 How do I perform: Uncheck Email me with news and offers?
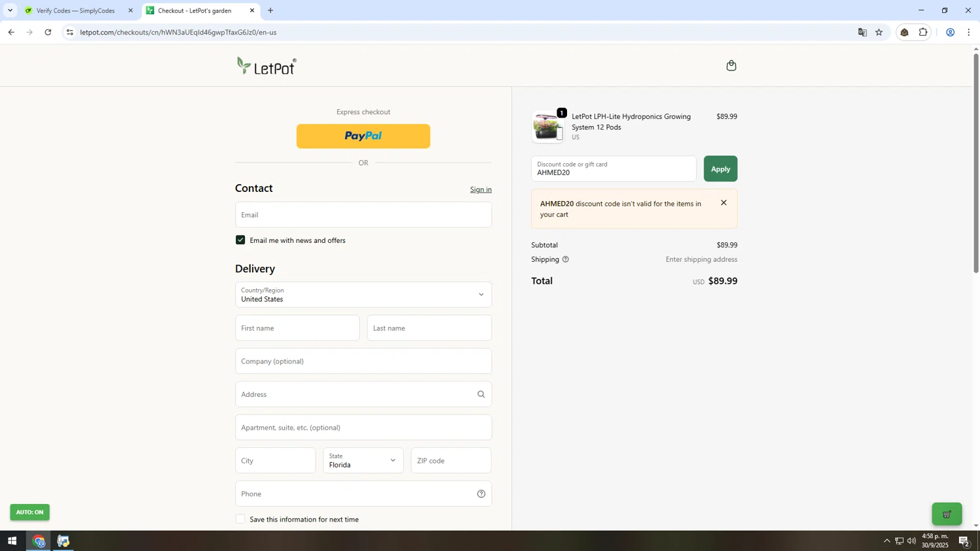(x=240, y=240)
